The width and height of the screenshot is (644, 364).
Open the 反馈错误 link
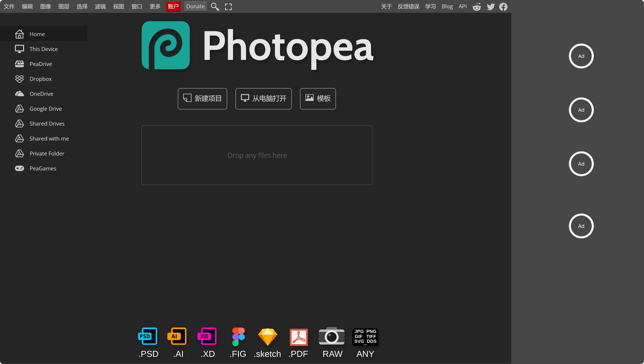click(x=408, y=6)
